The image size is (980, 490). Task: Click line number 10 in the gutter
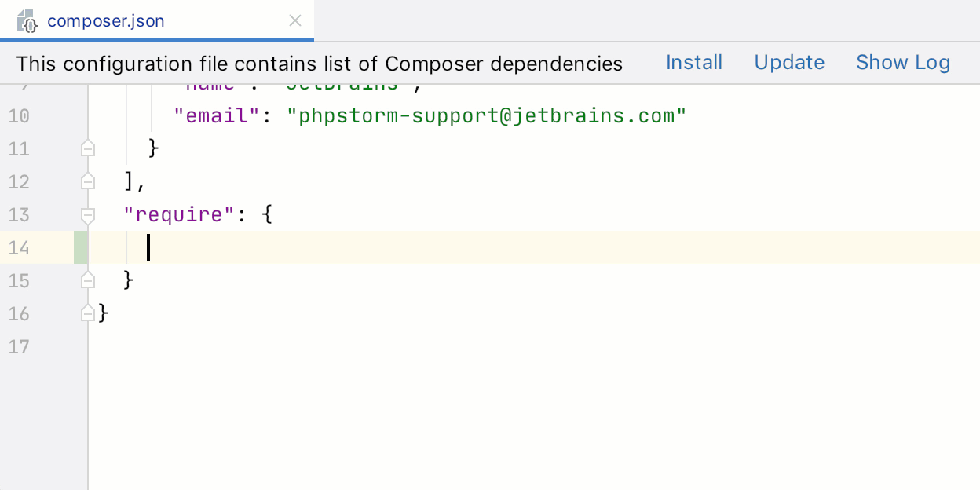19,116
